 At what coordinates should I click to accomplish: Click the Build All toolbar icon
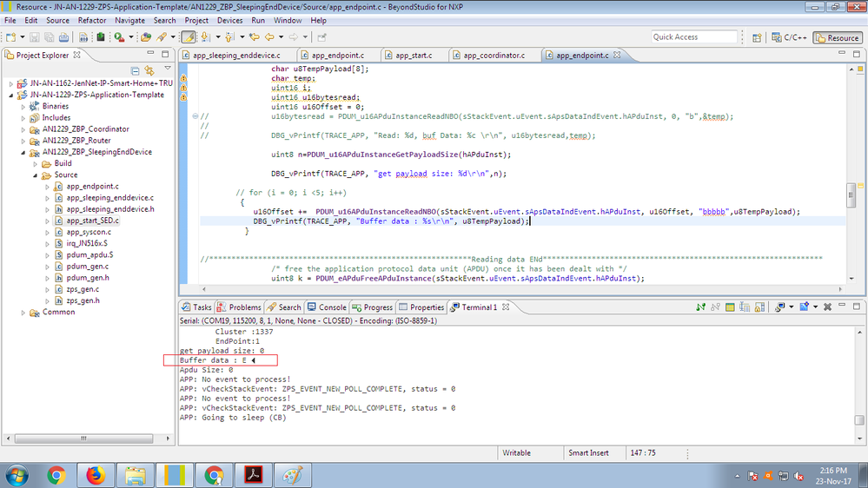tap(83, 37)
